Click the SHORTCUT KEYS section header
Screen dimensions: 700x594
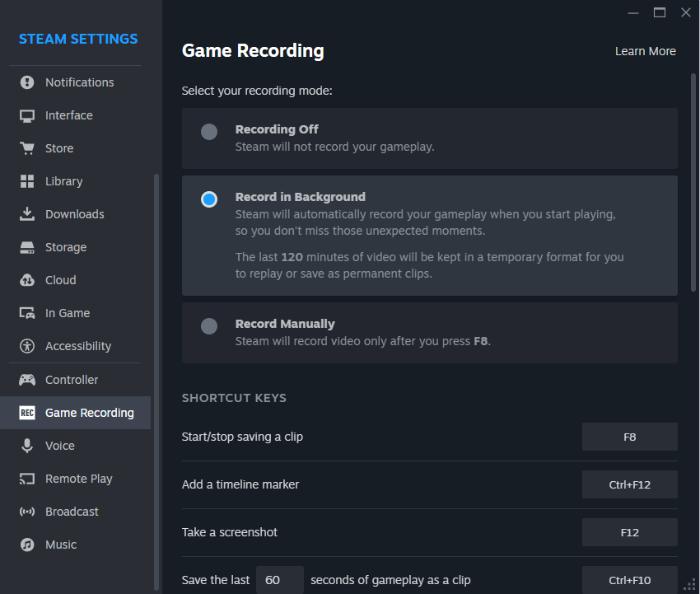click(234, 398)
